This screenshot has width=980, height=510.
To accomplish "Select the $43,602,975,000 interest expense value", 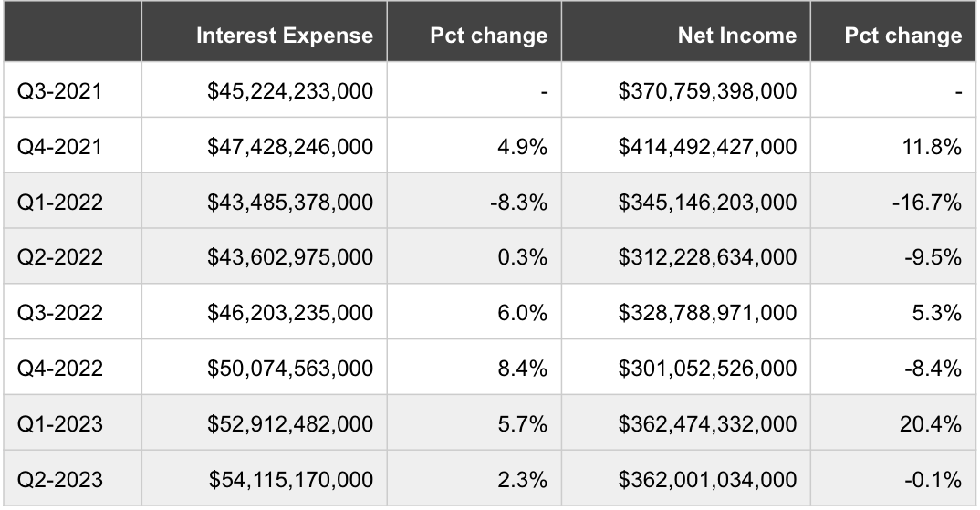I will (290, 257).
